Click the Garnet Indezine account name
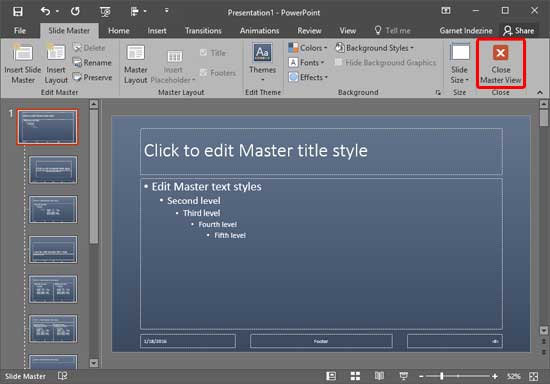Viewport: 550px width, 384px height. click(x=466, y=31)
